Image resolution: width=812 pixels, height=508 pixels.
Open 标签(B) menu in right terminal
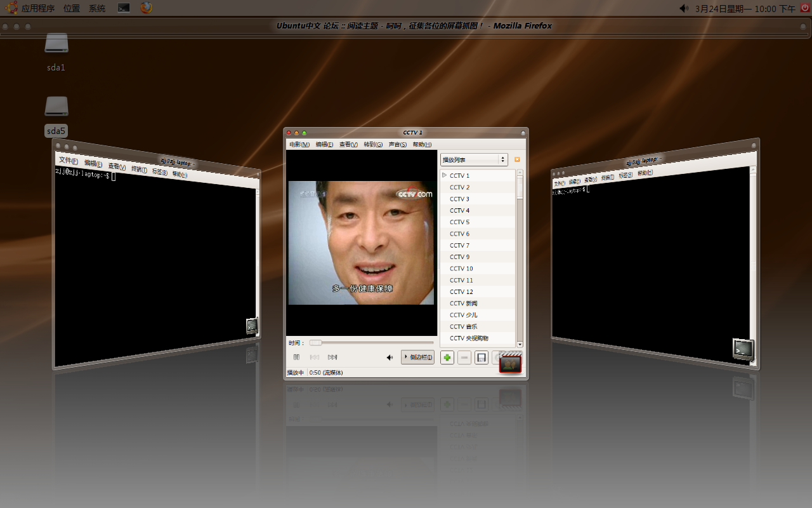[625, 175]
